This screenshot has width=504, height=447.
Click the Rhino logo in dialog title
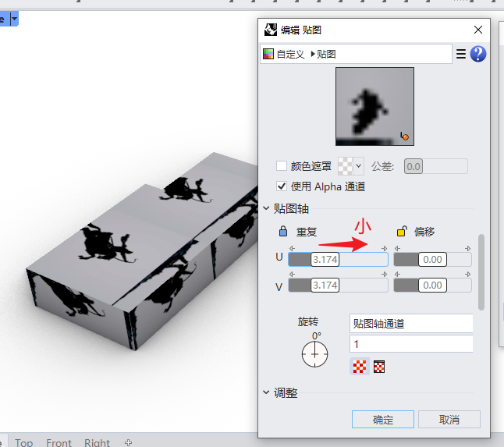[271, 30]
